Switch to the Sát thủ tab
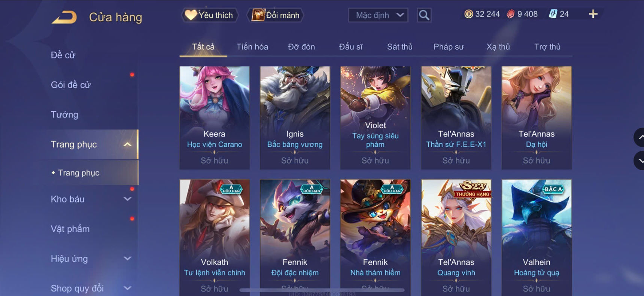This screenshot has height=296, width=644. pos(400,47)
